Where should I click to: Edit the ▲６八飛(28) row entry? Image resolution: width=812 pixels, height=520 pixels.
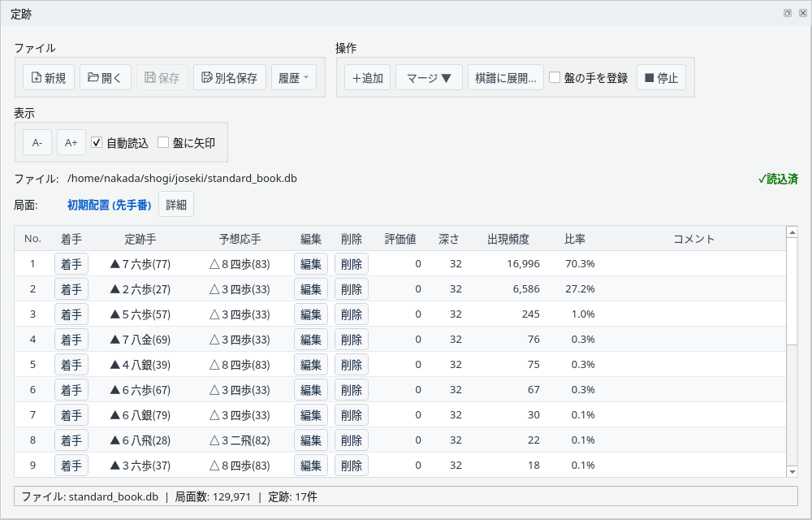[x=311, y=440]
